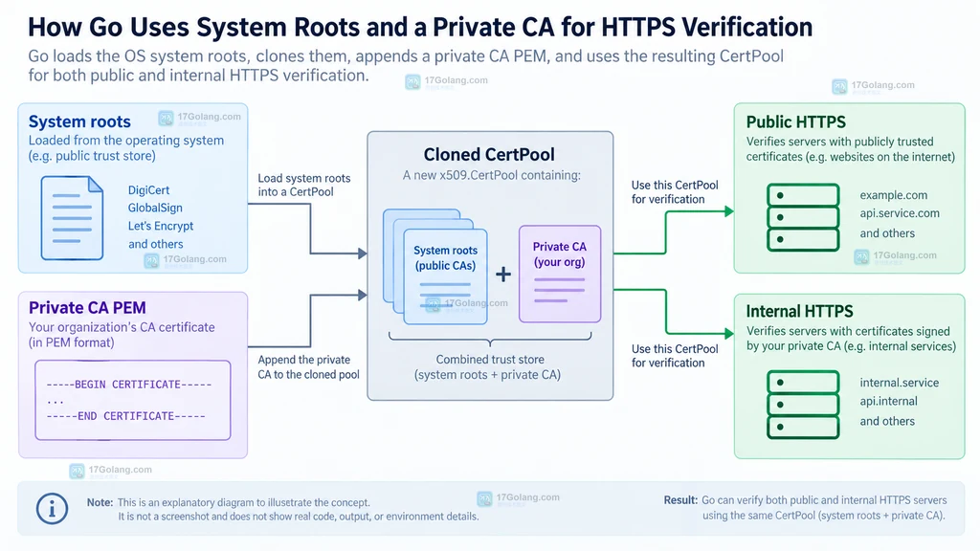Click "and others" below api.service.com
This screenshot has width=980, height=551.
[x=887, y=233]
